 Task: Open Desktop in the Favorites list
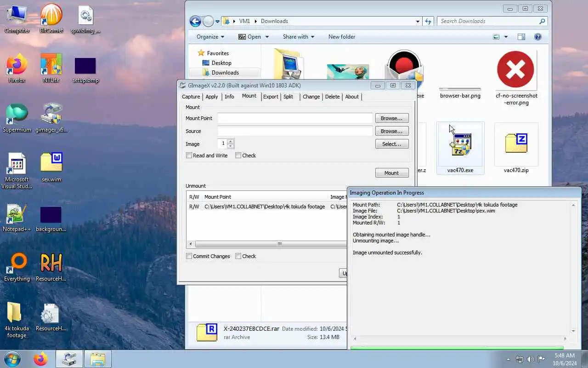pyautogui.click(x=221, y=63)
